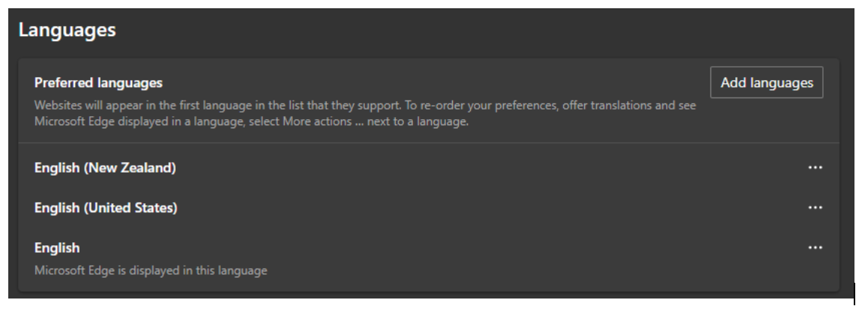Open the ellipsis menu beside plain English
868x315 pixels.
coord(815,247)
